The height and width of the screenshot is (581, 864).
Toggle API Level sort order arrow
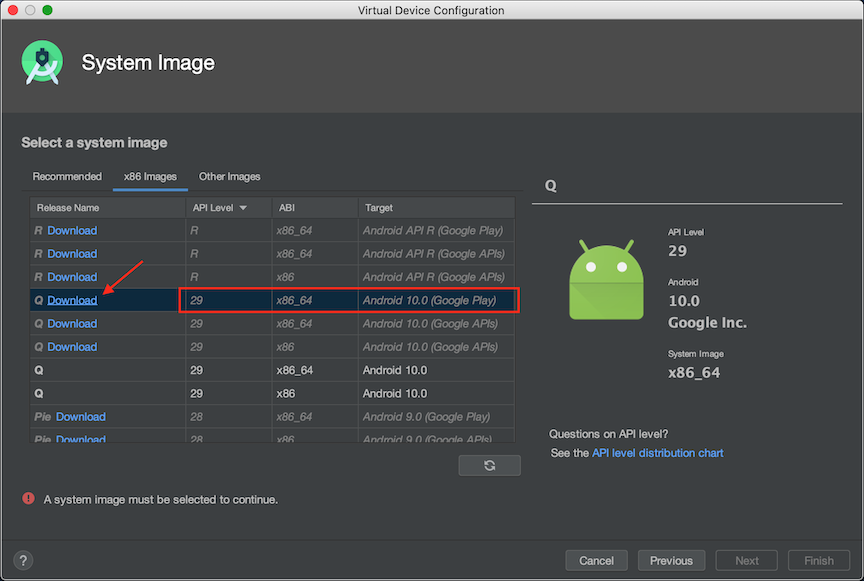coord(242,207)
